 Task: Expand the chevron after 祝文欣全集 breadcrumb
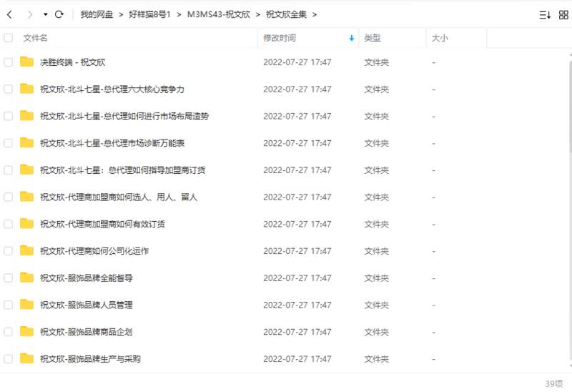coord(315,14)
